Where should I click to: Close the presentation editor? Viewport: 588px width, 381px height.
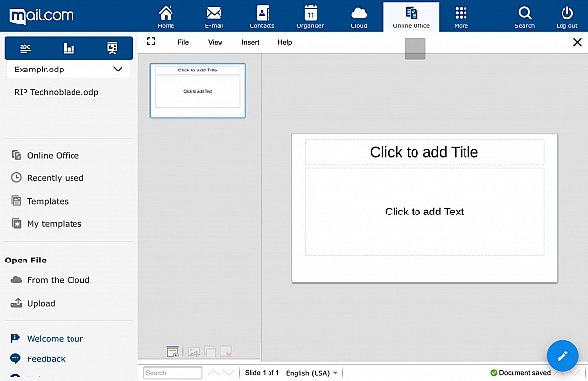click(577, 42)
